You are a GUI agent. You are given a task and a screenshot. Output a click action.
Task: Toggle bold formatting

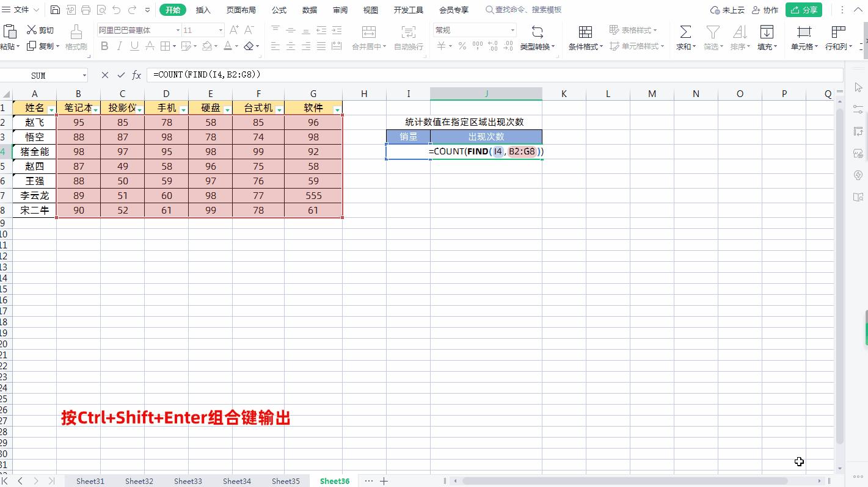pyautogui.click(x=104, y=46)
